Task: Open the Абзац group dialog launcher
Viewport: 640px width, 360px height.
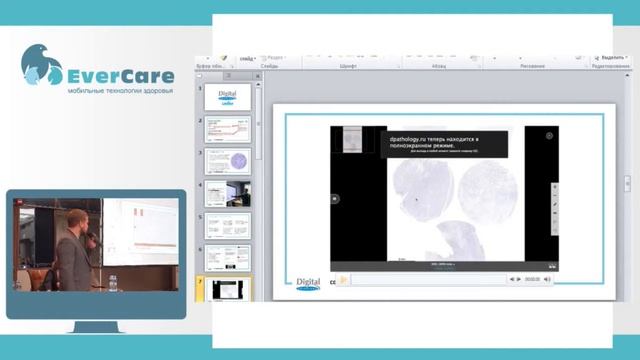Action: [479, 66]
